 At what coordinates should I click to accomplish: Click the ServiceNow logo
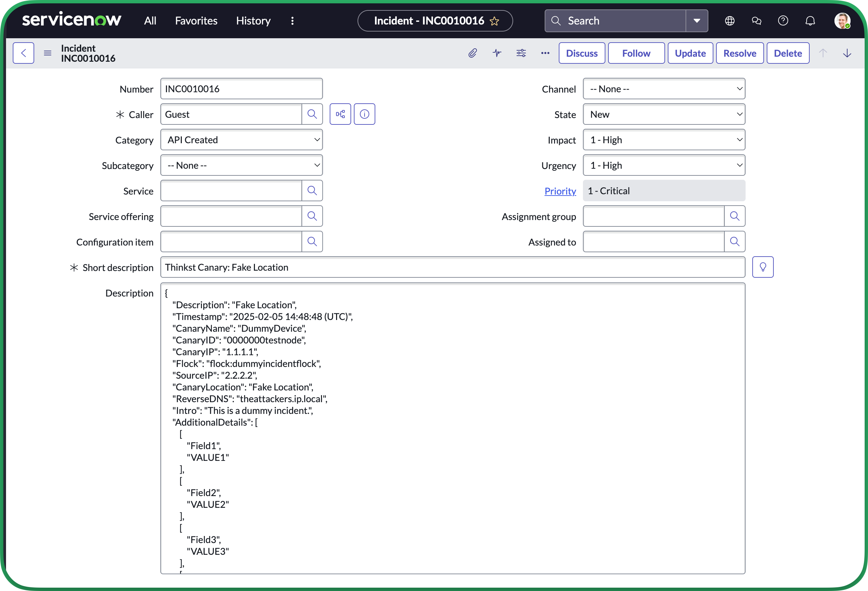point(72,19)
